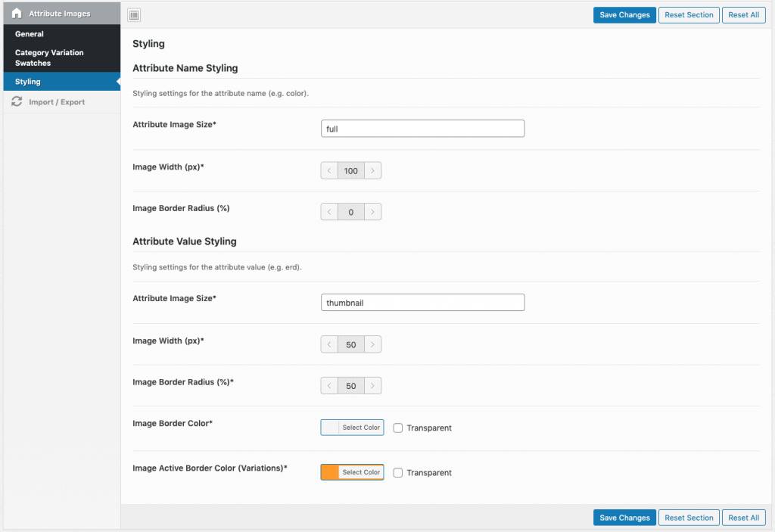Decrease Attribute Name Image Width with left arrow

pyautogui.click(x=329, y=171)
